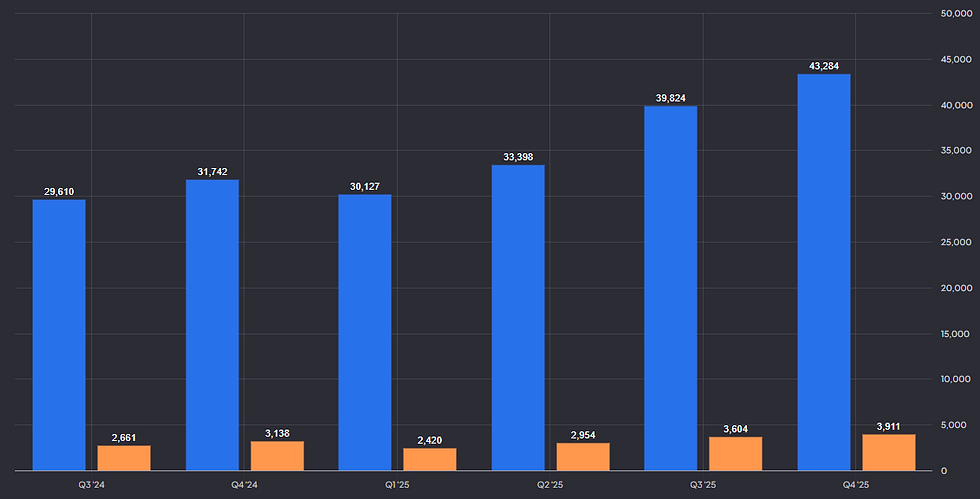Click the value label 43,284
The image size is (980, 499).
pyautogui.click(x=824, y=66)
